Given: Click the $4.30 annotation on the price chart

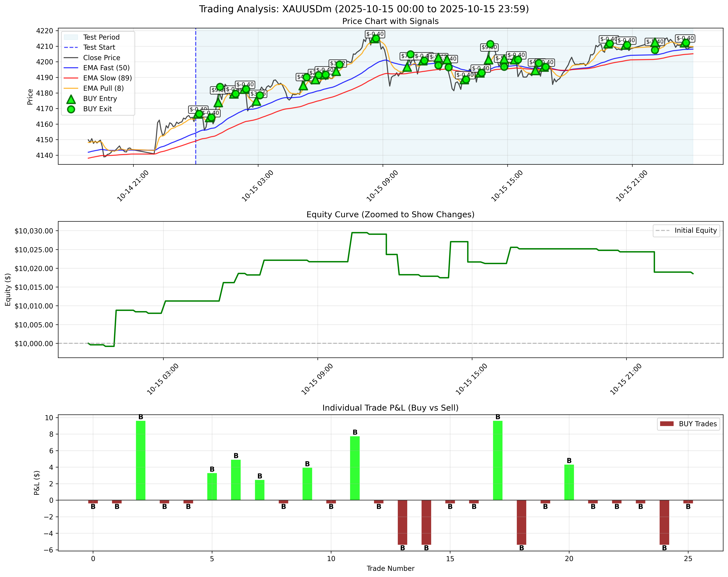Looking at the screenshot, I should coord(534,62).
